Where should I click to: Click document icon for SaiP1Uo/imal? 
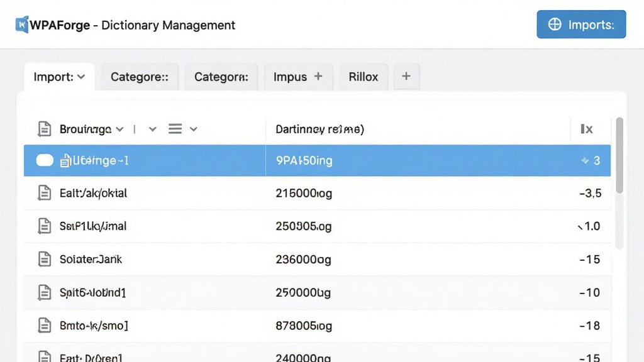click(45, 226)
